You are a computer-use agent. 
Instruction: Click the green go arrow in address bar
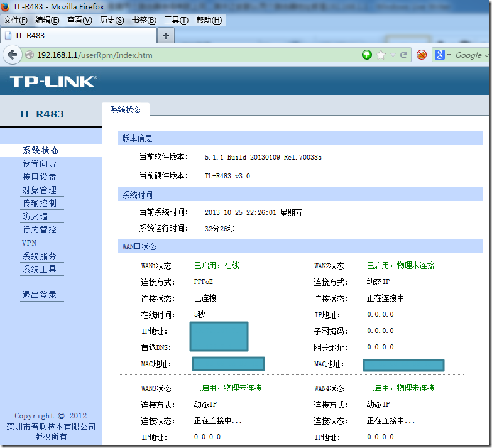tap(366, 55)
